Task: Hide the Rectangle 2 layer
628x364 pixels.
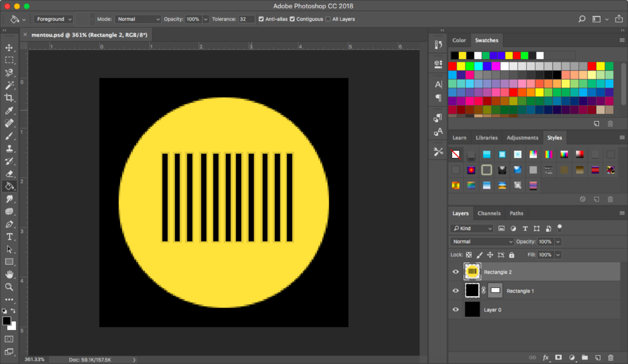Action: click(455, 272)
